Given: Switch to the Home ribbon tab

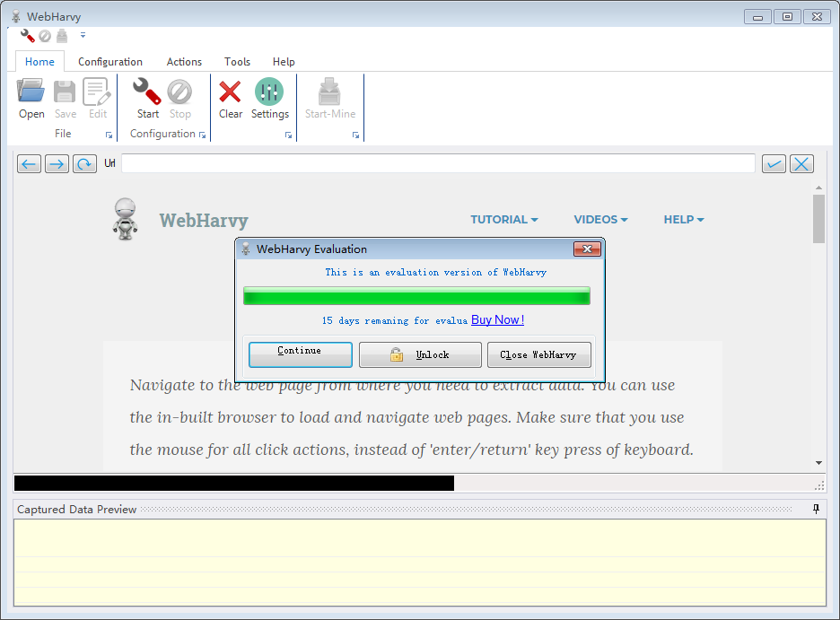Looking at the screenshot, I should (39, 62).
